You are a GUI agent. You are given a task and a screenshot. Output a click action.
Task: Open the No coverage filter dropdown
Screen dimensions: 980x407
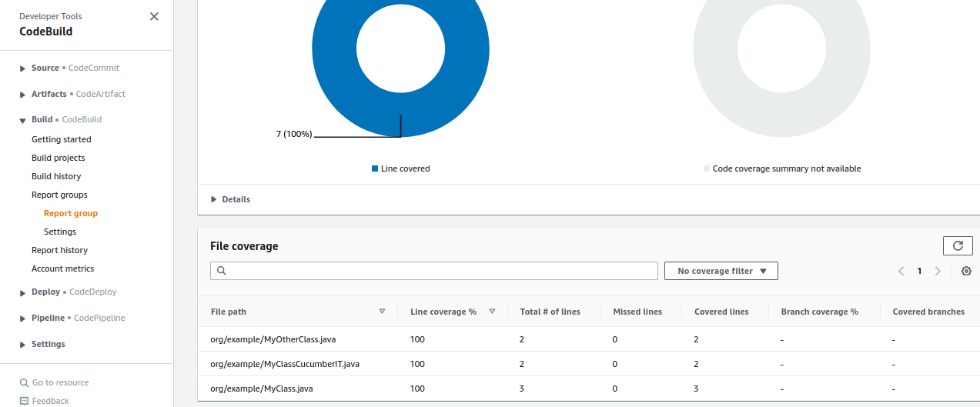pyautogui.click(x=721, y=271)
